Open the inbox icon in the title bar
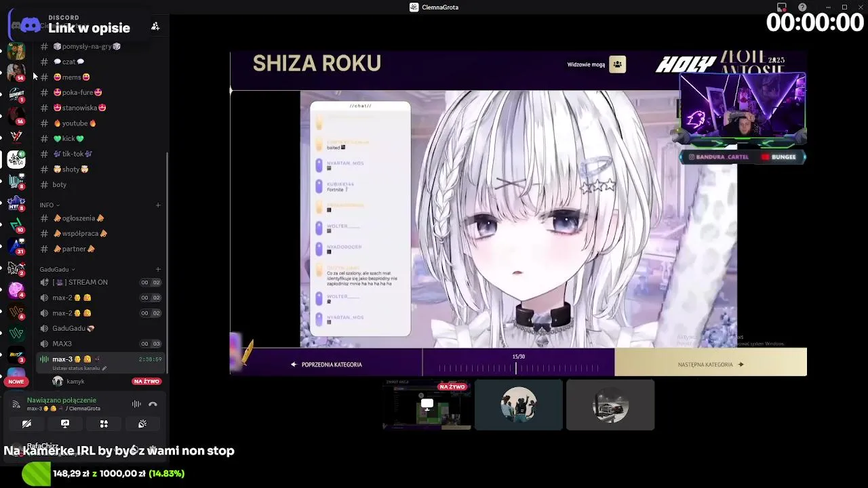Image resolution: width=868 pixels, height=488 pixels. [x=782, y=7]
